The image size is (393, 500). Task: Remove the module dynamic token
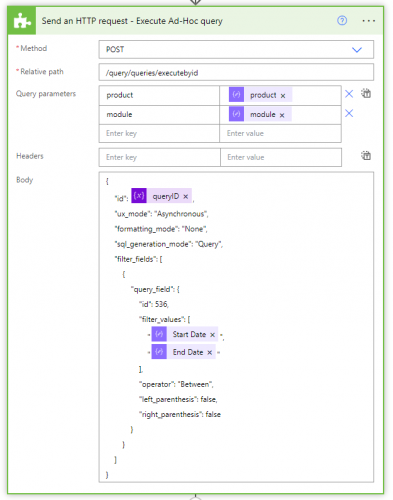(282, 115)
